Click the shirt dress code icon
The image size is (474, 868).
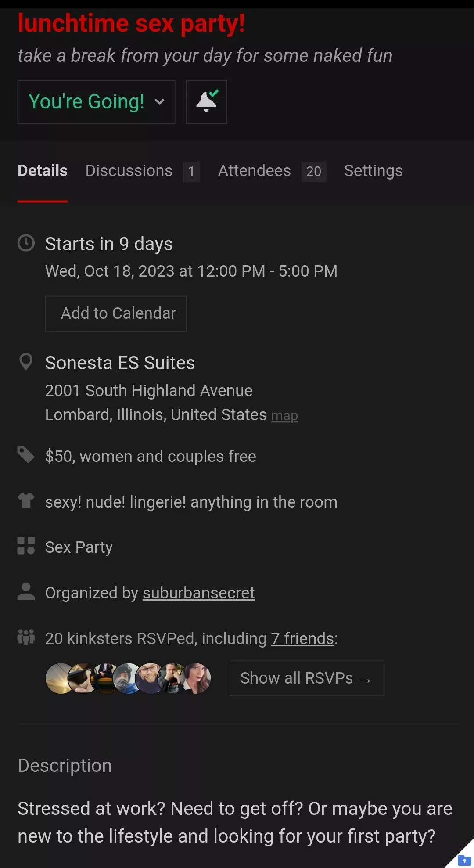(26, 500)
